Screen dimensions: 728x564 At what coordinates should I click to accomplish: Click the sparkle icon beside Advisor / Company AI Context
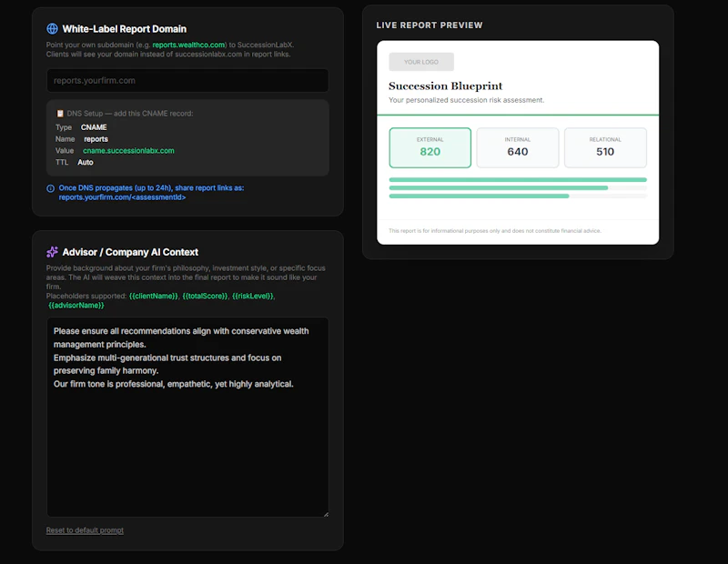52,252
